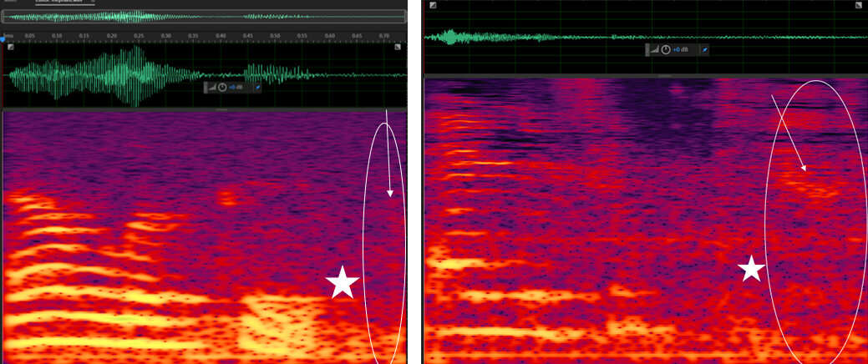The image size is (868, 364).
Task: Click the fade-in handle on right waveform
Action: pyautogui.click(x=432, y=6)
